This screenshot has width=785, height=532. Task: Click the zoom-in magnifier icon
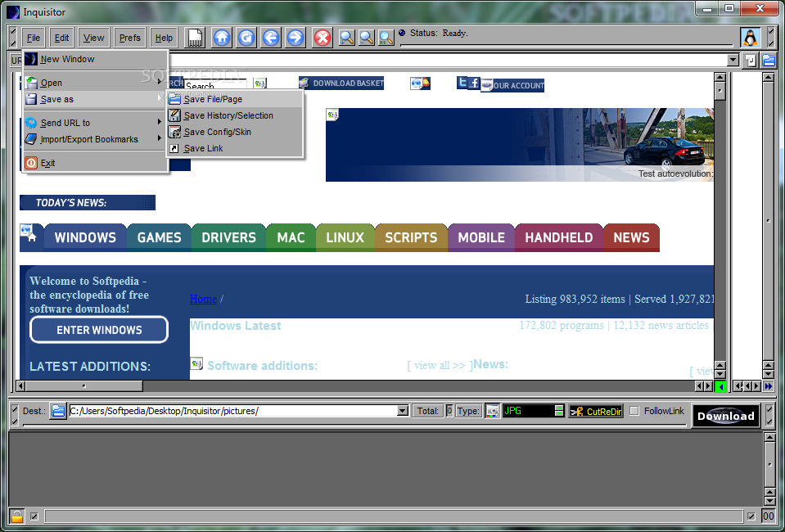347,38
